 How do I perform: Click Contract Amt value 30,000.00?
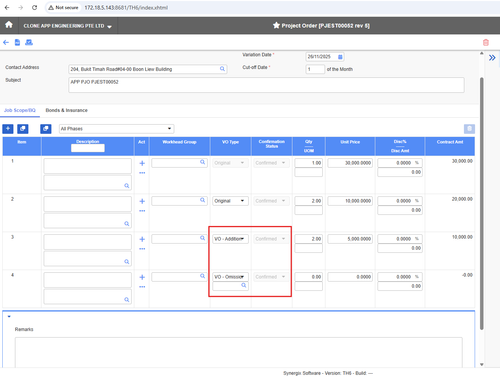click(x=462, y=161)
